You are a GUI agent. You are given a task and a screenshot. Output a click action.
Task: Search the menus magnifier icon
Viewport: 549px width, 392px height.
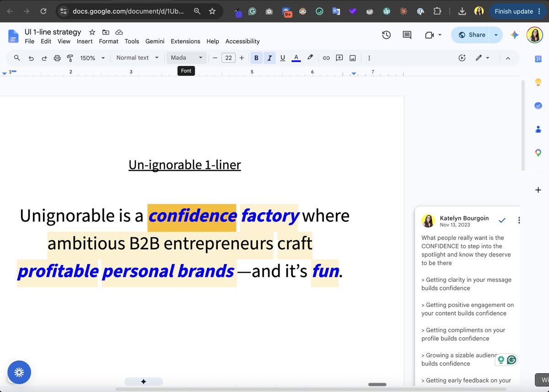[x=17, y=58]
